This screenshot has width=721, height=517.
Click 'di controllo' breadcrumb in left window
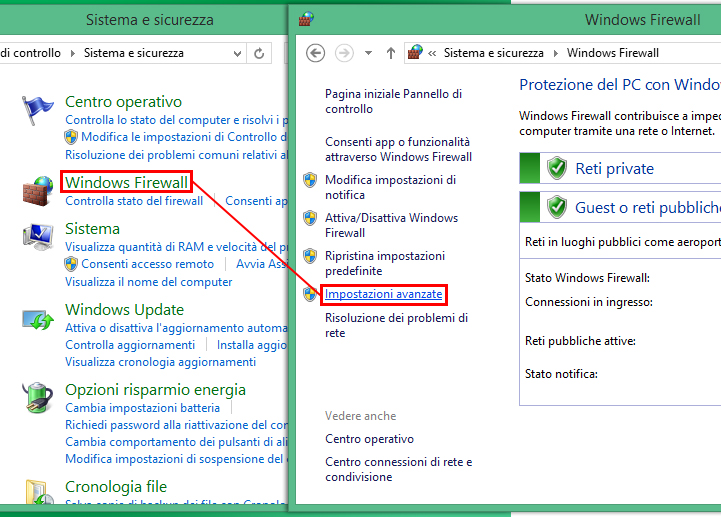(30, 53)
